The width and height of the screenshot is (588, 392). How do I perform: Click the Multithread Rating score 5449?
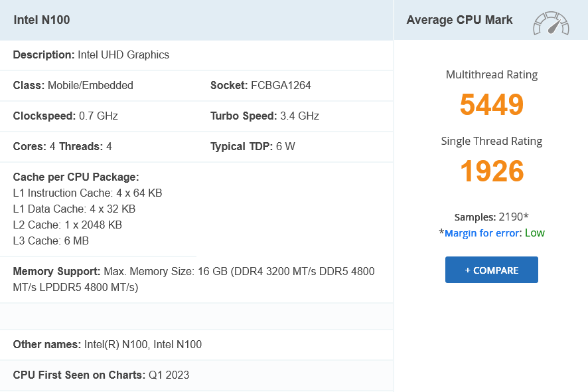coord(492,104)
